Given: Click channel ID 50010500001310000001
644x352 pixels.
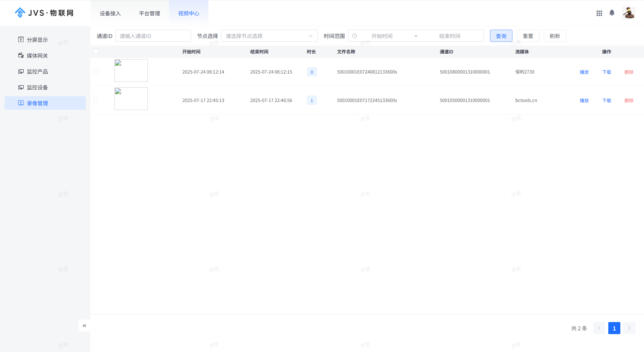Looking at the screenshot, I should 465,100.
